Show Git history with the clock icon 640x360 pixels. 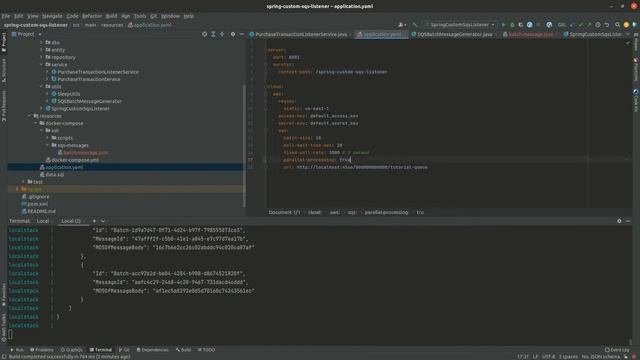598,25
